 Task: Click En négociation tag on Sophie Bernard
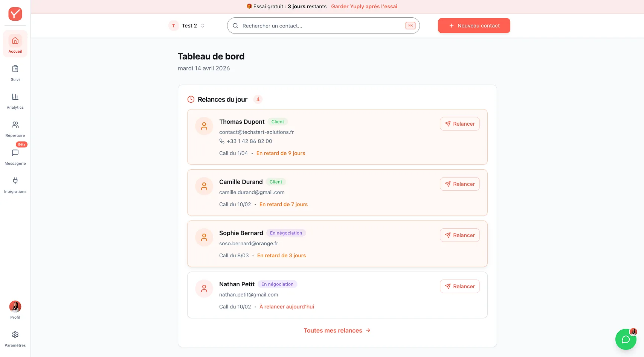point(286,233)
